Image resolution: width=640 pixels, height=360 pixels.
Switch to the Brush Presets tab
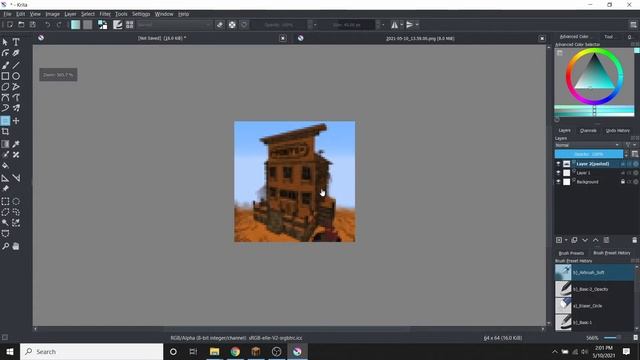(571, 253)
